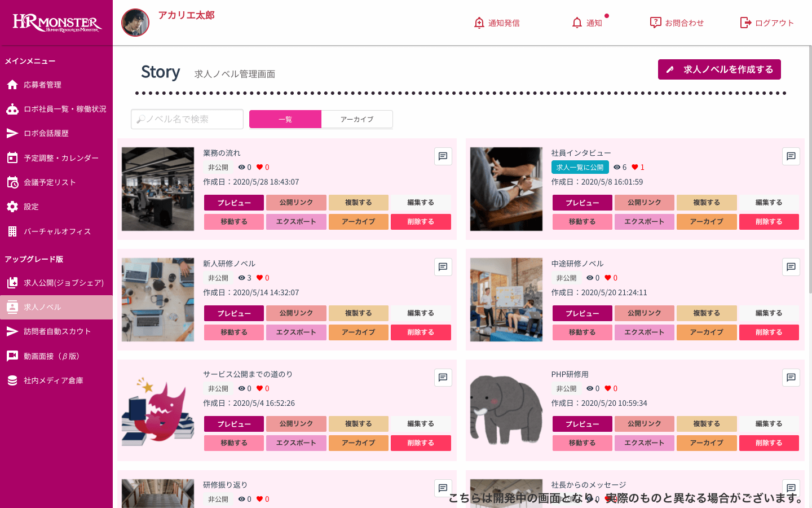Open comment icon on PHP研修用 card

[x=791, y=378]
